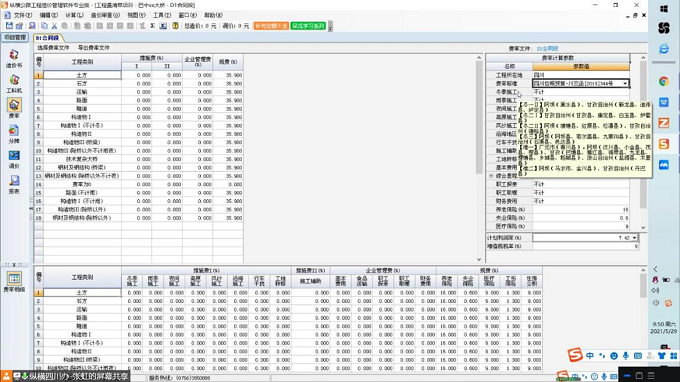Expand the 费率标准 dropdown arrow
The width and height of the screenshot is (680, 382).
(x=625, y=83)
